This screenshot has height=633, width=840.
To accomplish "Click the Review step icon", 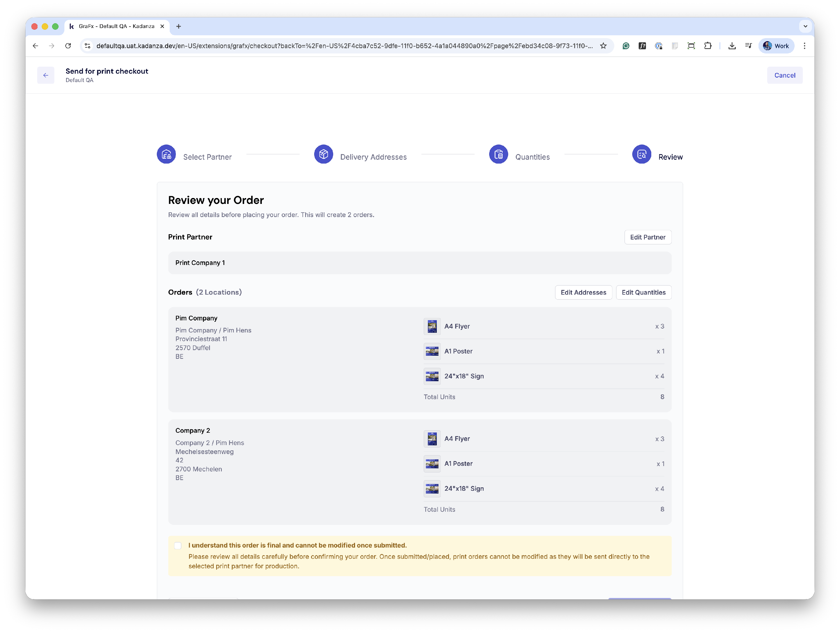I will 641,154.
